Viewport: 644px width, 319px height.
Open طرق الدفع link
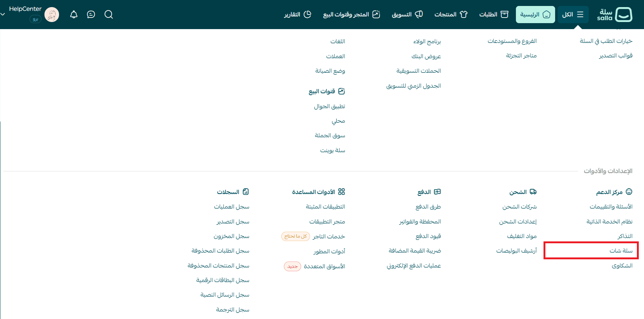(428, 207)
